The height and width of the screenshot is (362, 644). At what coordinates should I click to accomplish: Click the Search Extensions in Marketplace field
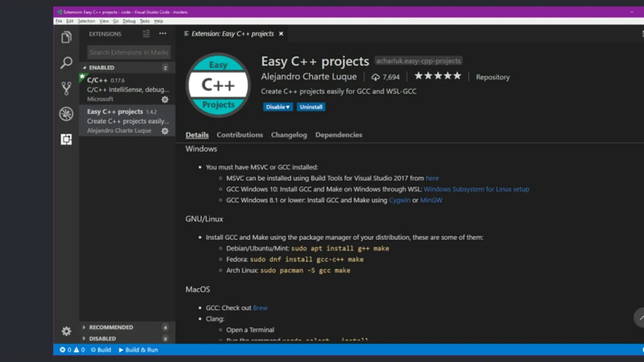(129, 52)
